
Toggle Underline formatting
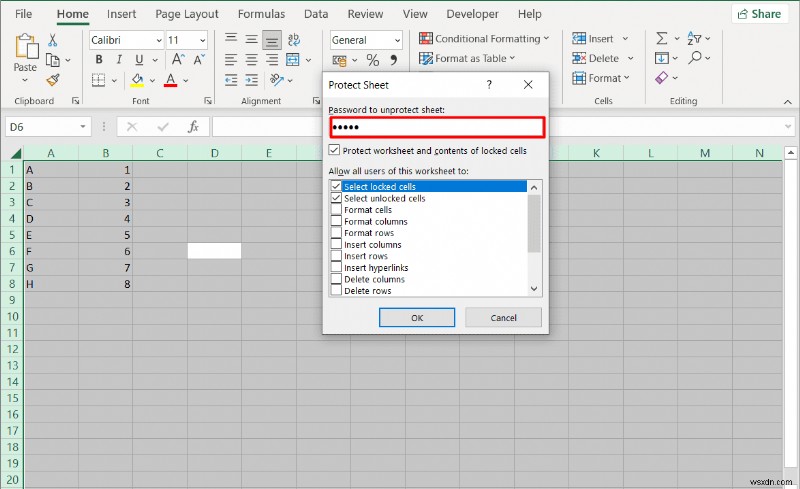[x=139, y=60]
